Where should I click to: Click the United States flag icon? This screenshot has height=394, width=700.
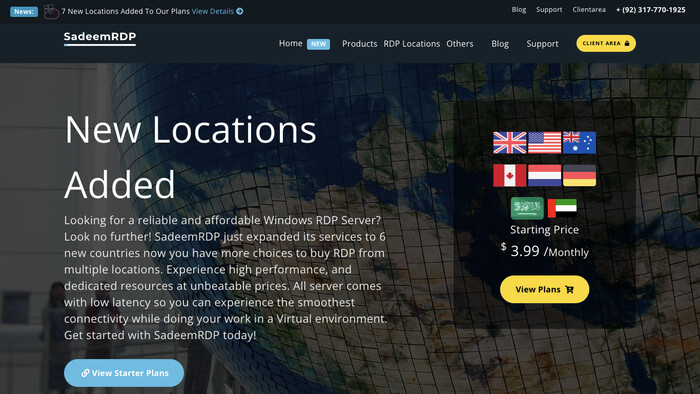[544, 143]
